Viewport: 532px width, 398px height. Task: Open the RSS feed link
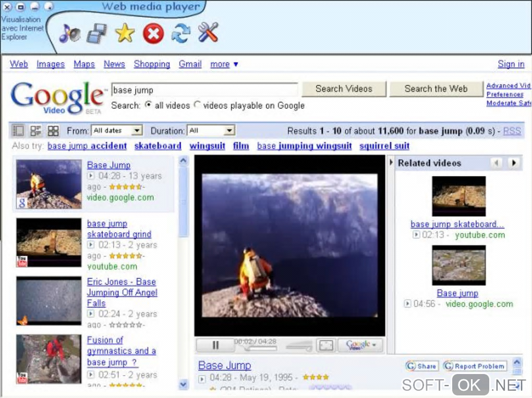(x=512, y=131)
